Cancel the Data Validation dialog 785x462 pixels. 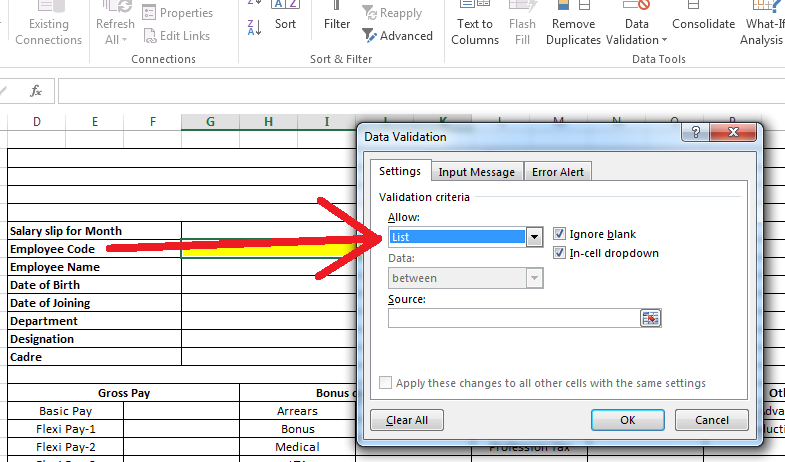(711, 420)
